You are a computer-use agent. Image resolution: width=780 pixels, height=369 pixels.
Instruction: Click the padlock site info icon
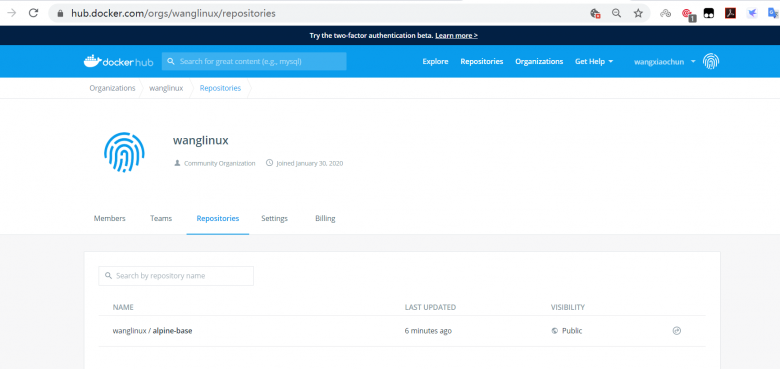pyautogui.click(x=61, y=14)
